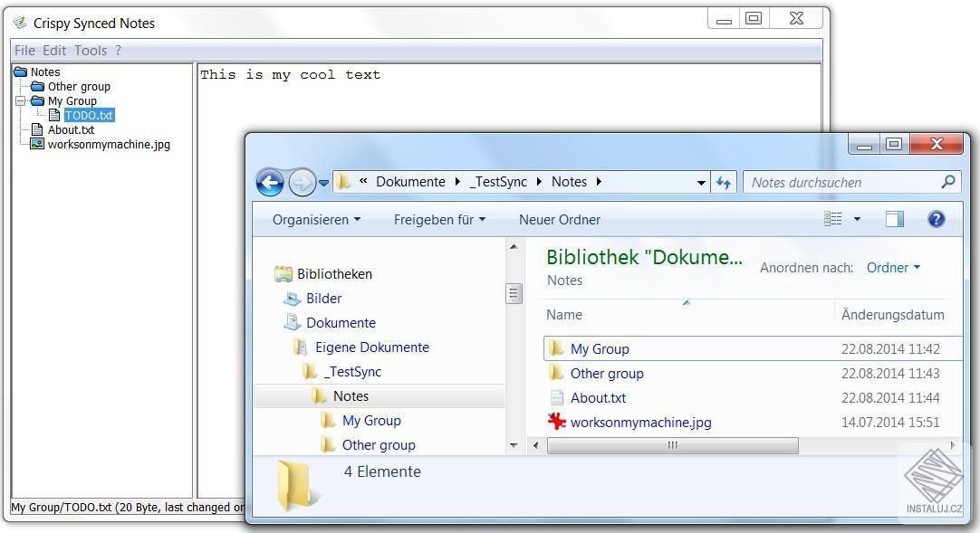Click the refresh icon beside address bar
This screenshot has height=533, width=980.
point(723,182)
